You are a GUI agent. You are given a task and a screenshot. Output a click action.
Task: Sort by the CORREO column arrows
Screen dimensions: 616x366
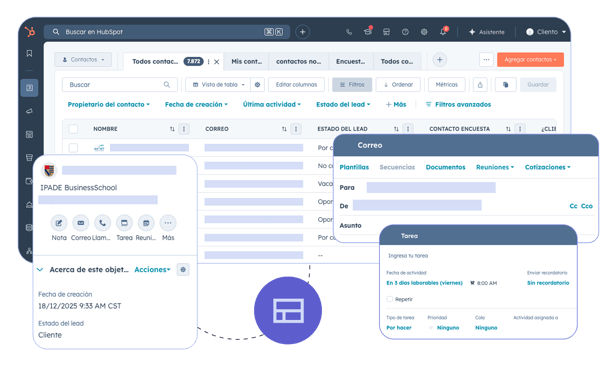284,129
